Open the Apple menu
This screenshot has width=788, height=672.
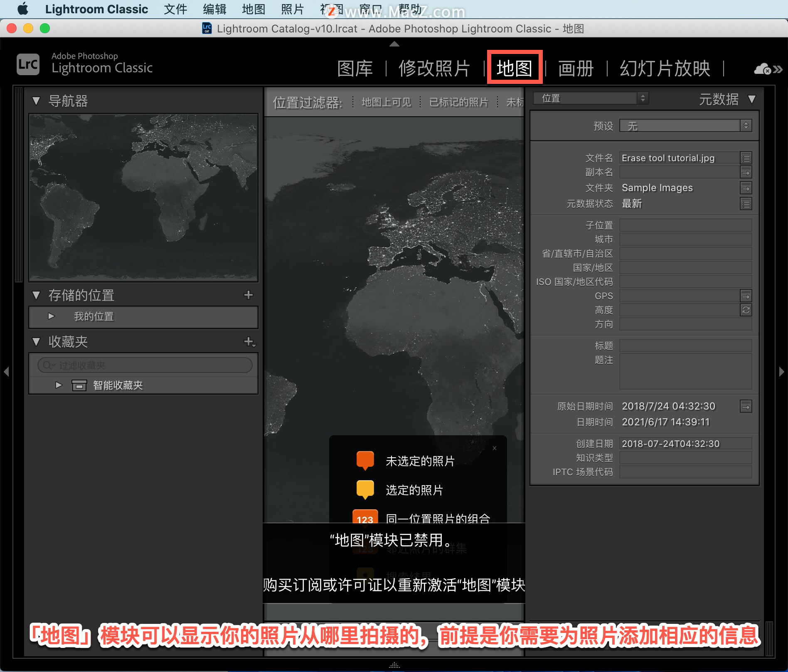pos(22,9)
